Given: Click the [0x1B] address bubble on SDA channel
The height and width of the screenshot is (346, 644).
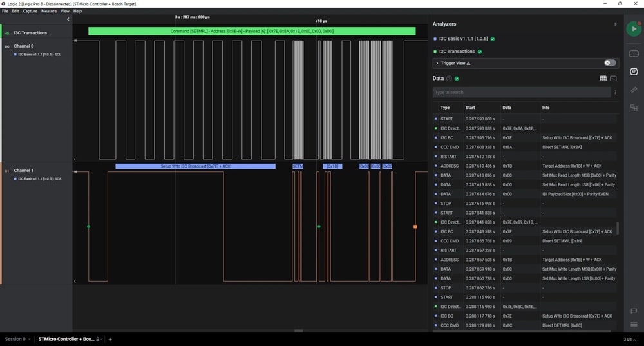Looking at the screenshot, I should tap(332, 166).
